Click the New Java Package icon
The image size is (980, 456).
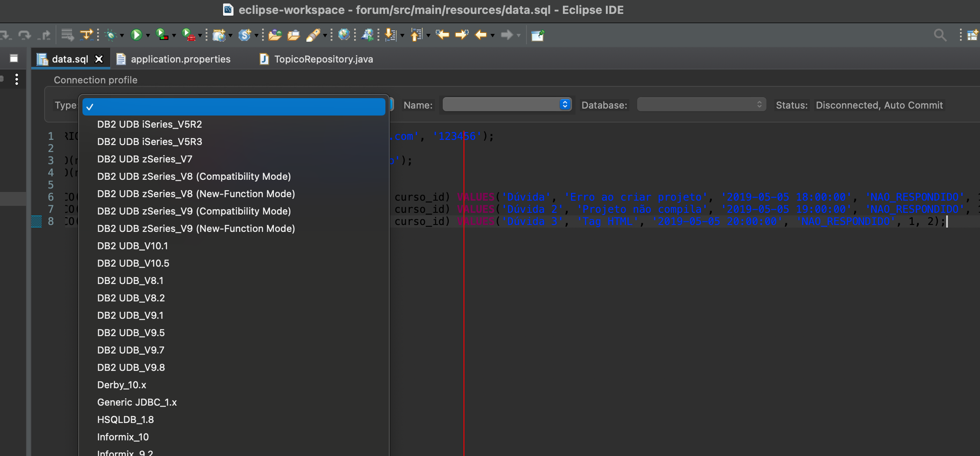click(219, 35)
